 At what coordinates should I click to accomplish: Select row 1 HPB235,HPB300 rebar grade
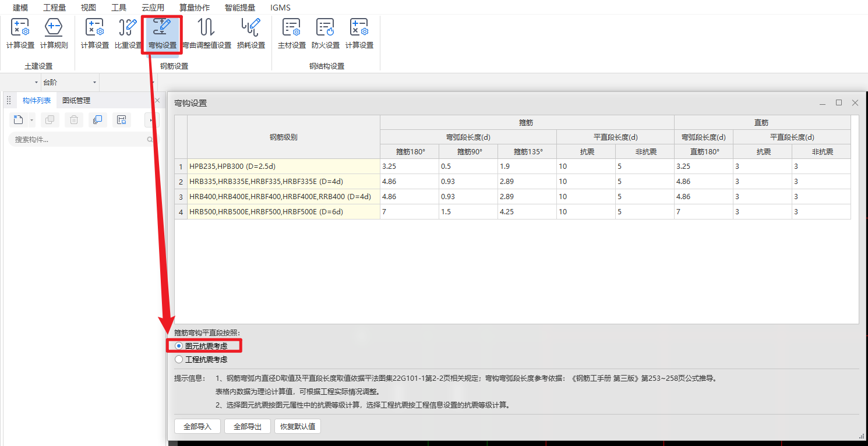coord(284,167)
